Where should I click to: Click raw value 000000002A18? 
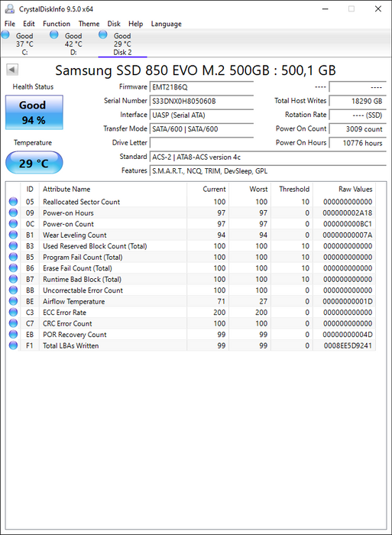click(x=348, y=213)
